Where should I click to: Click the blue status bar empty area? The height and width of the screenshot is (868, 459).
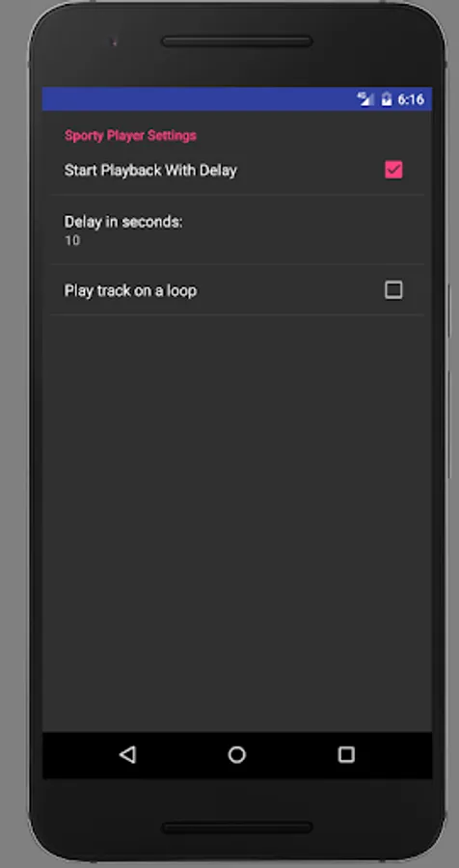pos(200,99)
